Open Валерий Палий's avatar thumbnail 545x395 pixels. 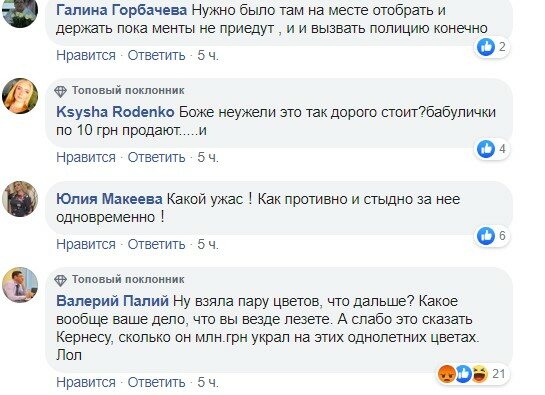click(20, 285)
